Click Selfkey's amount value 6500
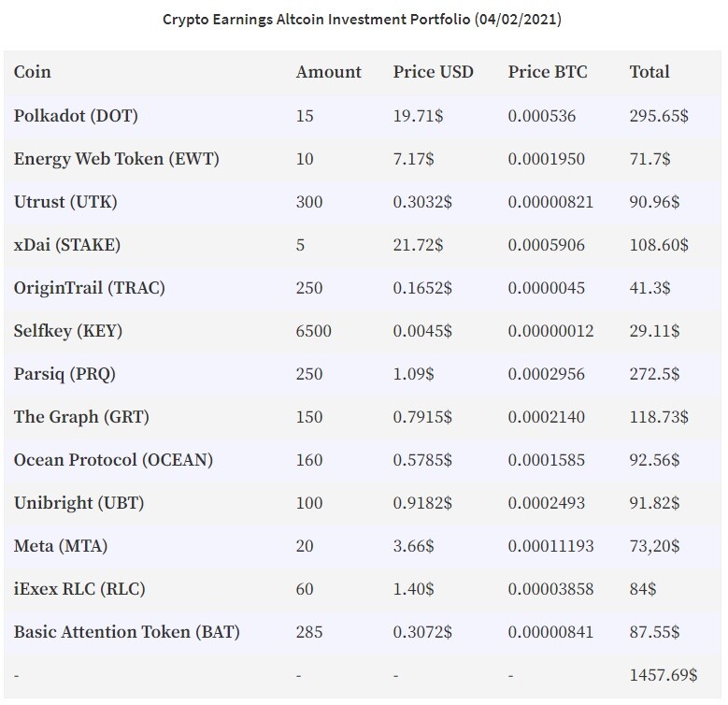Viewport: 728px width, 705px height. tap(314, 331)
